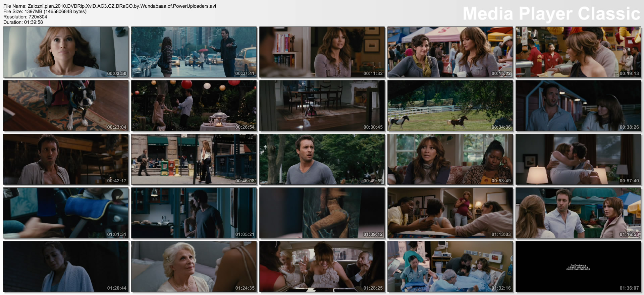Open the lantern garden dinner thumbnail at 00:26:54
644x295 pixels.
pyautogui.click(x=194, y=106)
